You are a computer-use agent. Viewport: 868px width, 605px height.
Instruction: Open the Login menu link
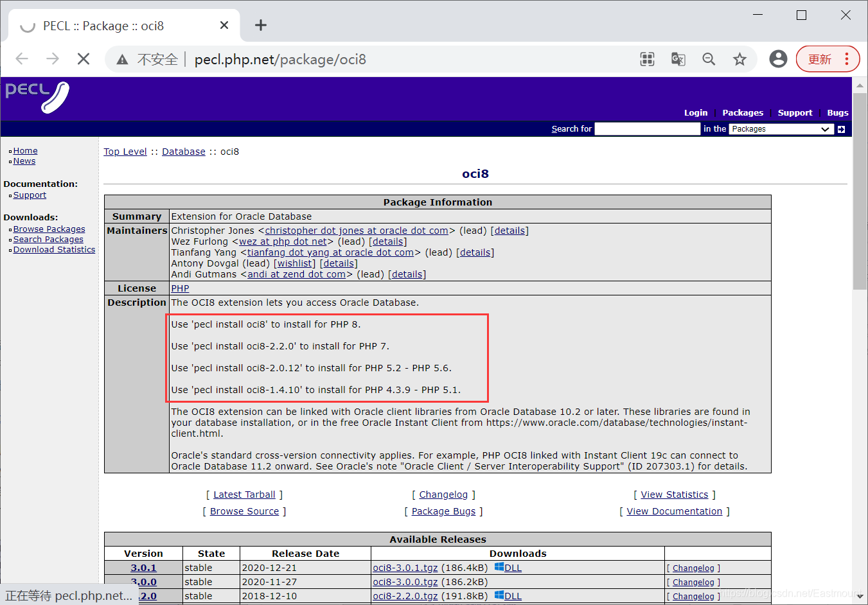point(696,112)
